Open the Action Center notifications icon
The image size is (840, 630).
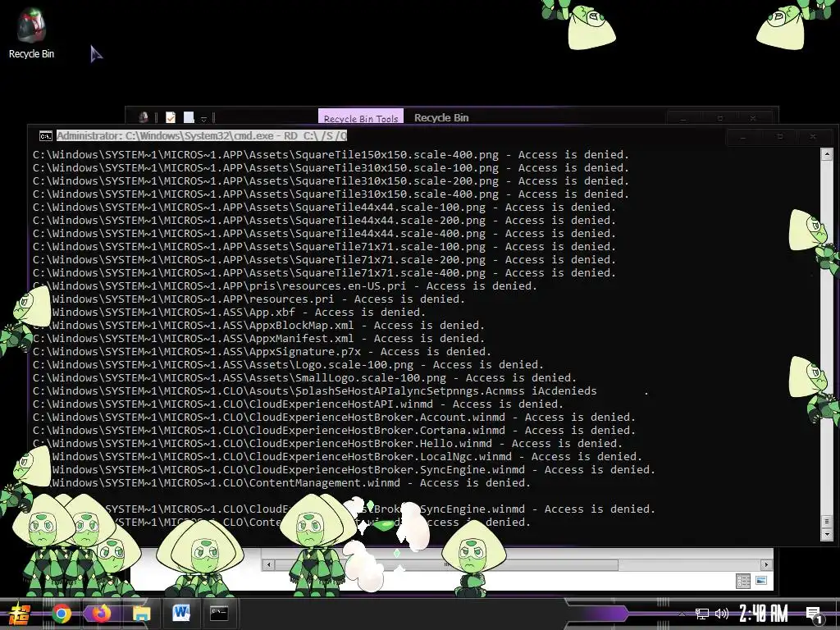pos(814,614)
